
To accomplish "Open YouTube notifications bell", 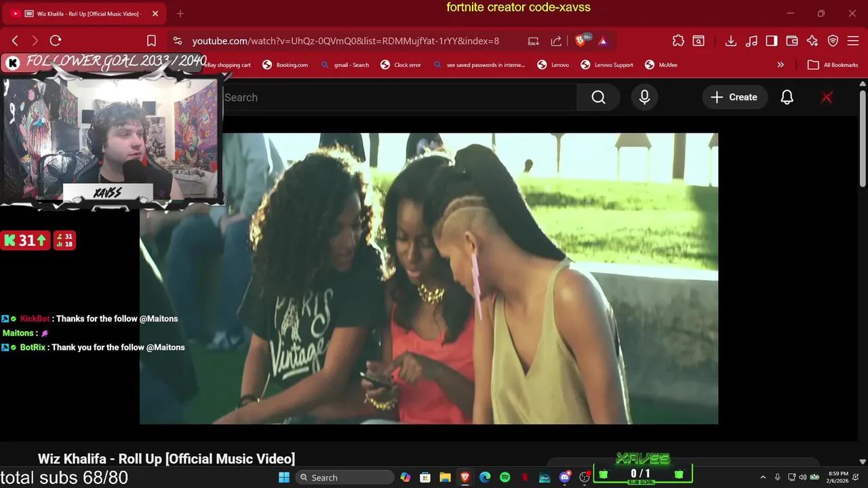I will 787,98.
